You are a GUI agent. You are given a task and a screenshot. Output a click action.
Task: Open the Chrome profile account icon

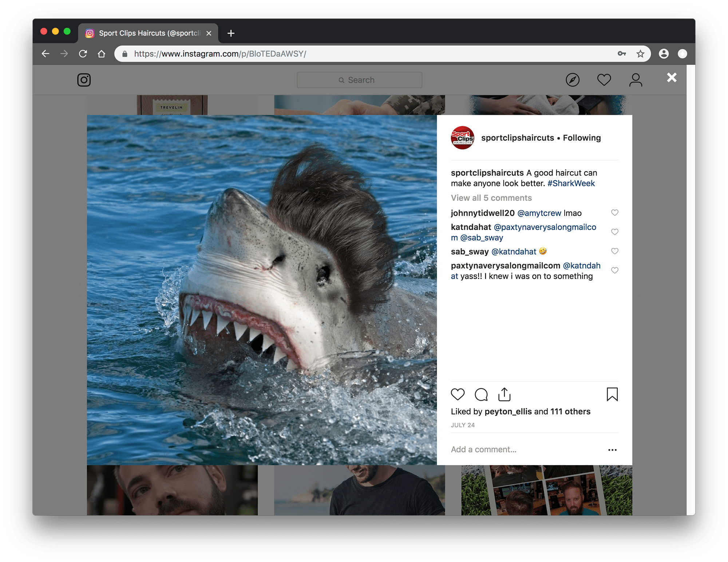tap(664, 54)
